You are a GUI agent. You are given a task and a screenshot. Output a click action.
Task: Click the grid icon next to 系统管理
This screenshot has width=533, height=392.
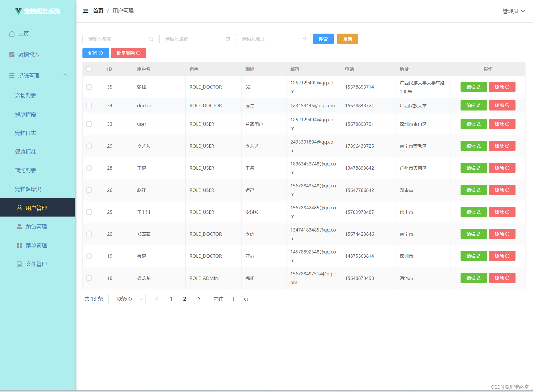tap(12, 75)
